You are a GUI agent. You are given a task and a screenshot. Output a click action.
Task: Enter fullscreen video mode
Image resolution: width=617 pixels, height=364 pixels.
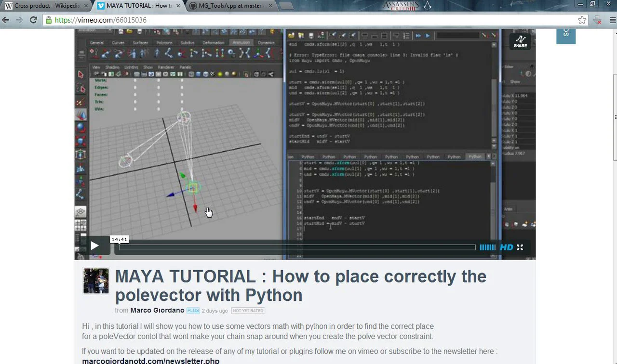click(520, 247)
